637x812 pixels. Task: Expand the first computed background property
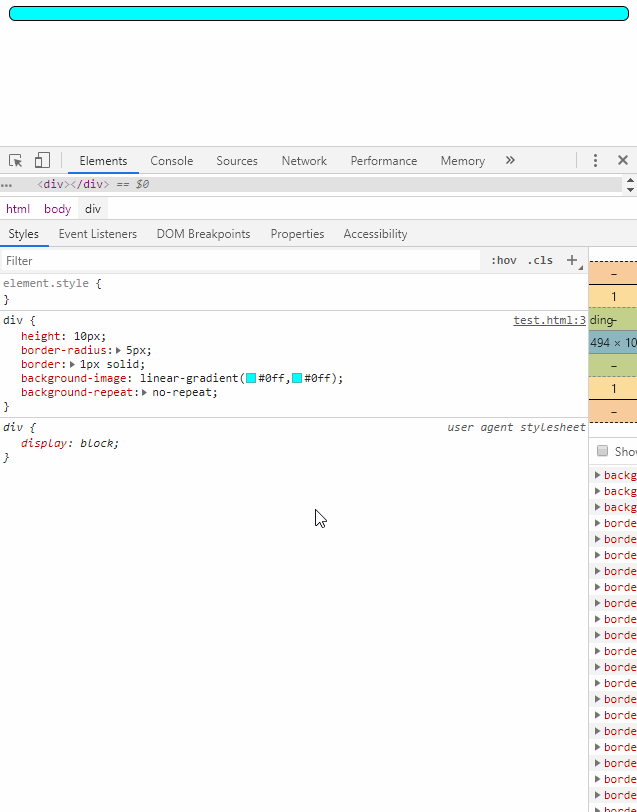(x=598, y=476)
